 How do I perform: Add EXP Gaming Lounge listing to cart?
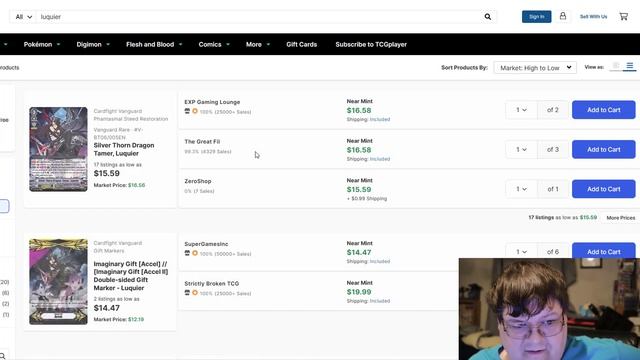point(604,110)
